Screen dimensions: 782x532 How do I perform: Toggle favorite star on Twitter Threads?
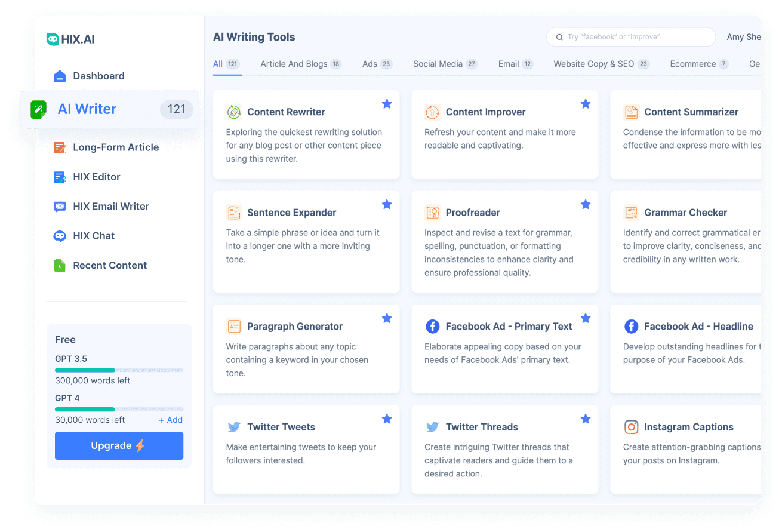point(586,419)
